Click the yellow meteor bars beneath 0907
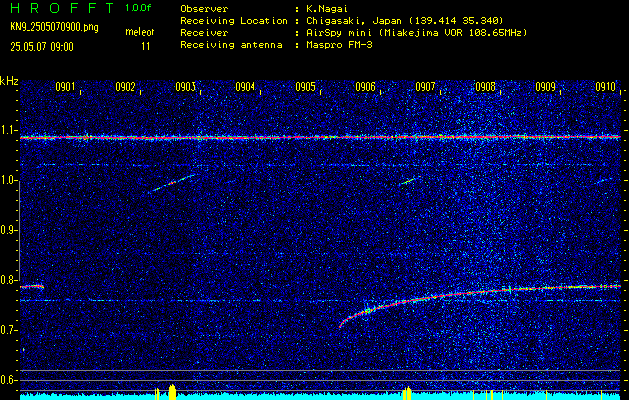629x400 pixels. click(407, 392)
